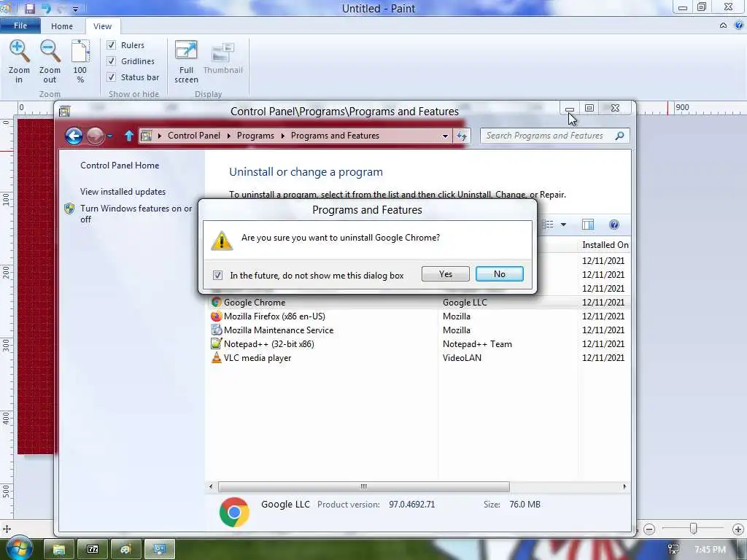Screen dimensions: 747x560
Task: Select the View ribbon tab
Action: (x=102, y=26)
